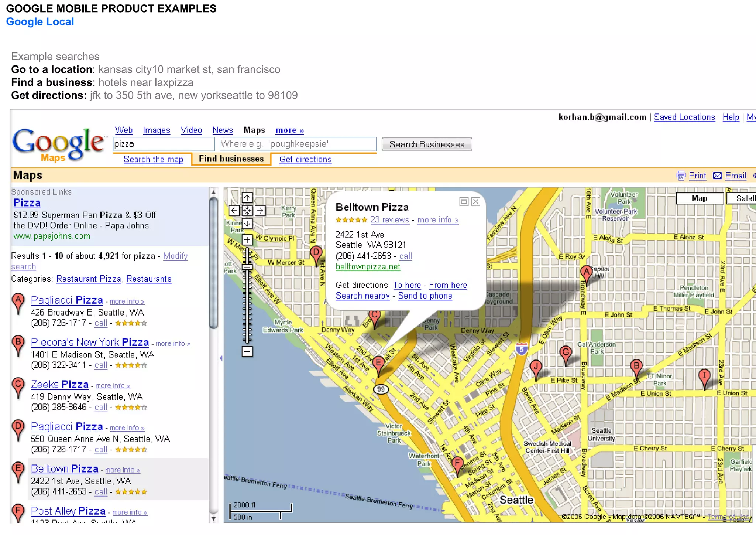This screenshot has height=535, width=756.
Task: Open the Help link
Action: pos(731,117)
